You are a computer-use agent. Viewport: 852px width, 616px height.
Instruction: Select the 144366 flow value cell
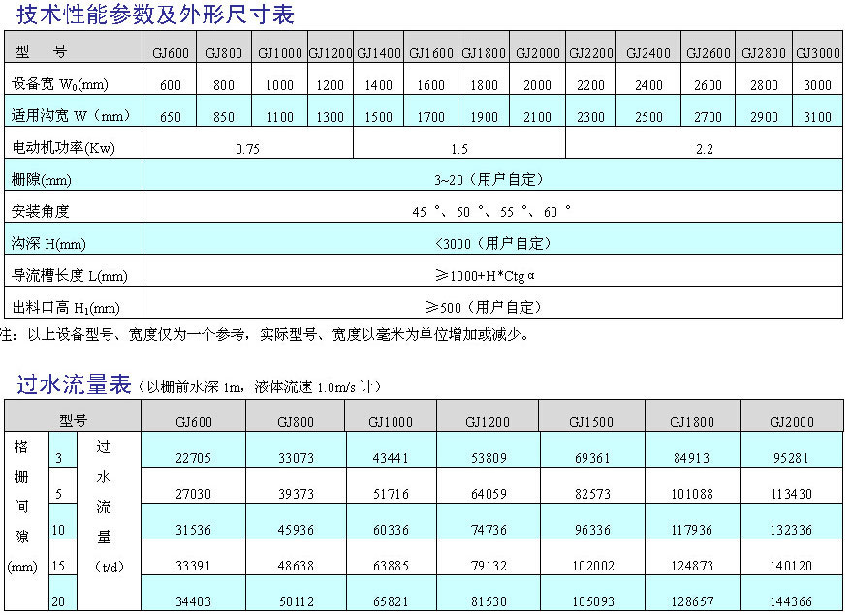point(790,601)
